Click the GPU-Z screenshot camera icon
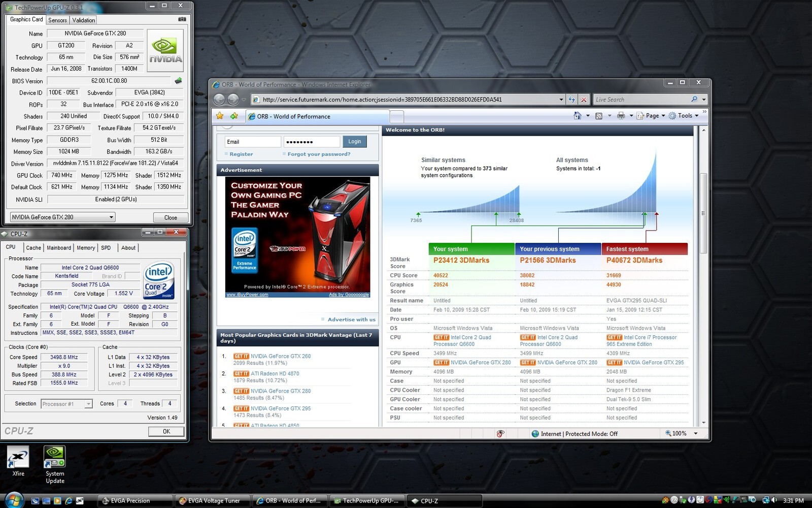 pyautogui.click(x=182, y=19)
